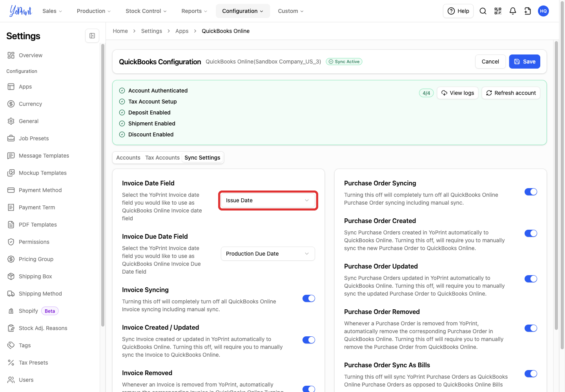The width and height of the screenshot is (565, 392).
Task: Toggle Purchase Order Created switch
Action: tap(531, 233)
